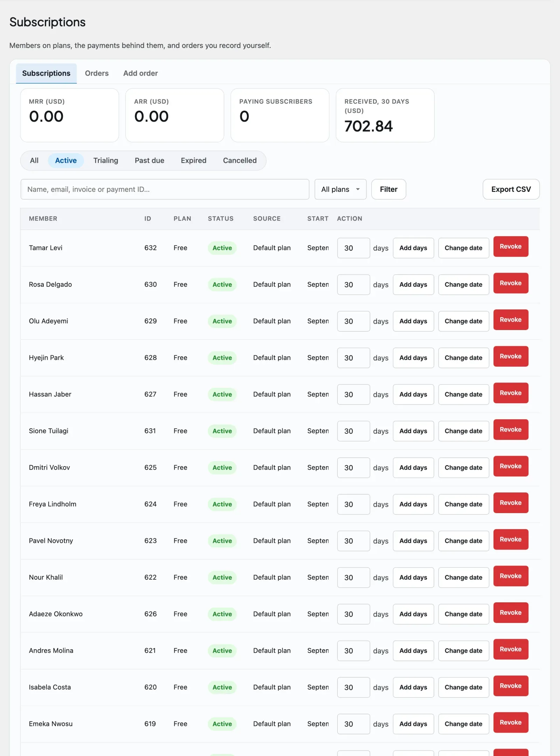Click the MEMBER column header

tap(43, 219)
